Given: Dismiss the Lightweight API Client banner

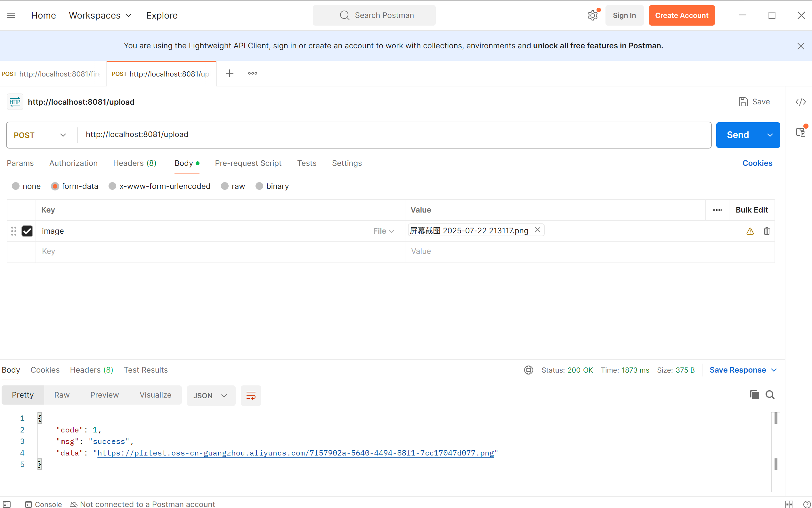Looking at the screenshot, I should click(x=800, y=46).
